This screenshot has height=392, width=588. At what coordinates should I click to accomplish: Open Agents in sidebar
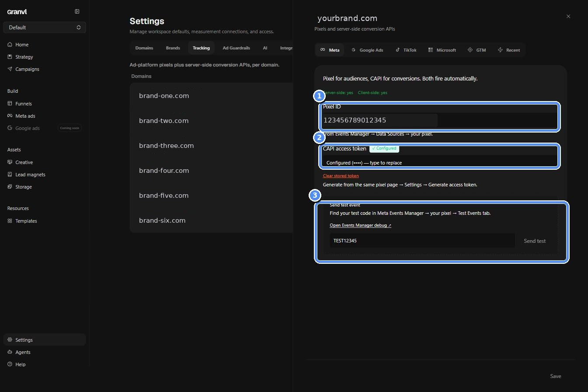click(x=45, y=352)
